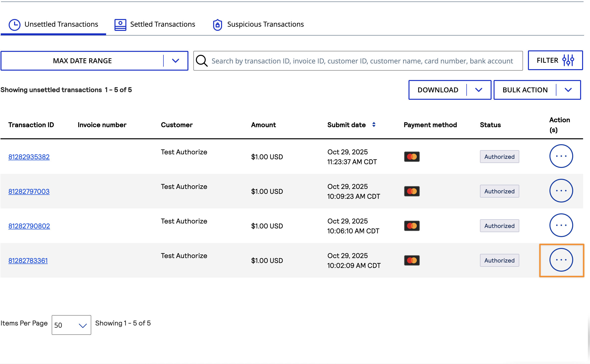Click Mastercard icon in first row
590x364 pixels.
tap(412, 157)
